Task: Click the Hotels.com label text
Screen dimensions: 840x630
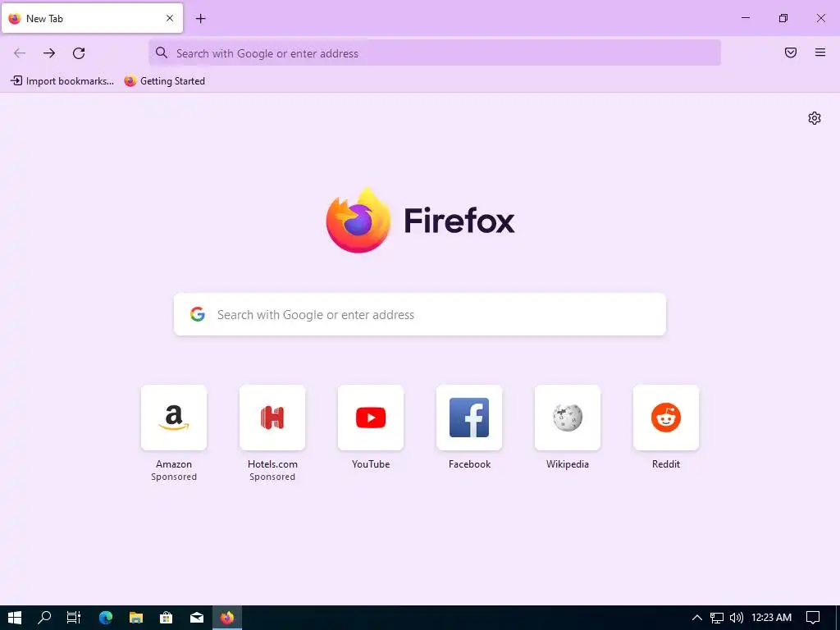Action: [272, 464]
